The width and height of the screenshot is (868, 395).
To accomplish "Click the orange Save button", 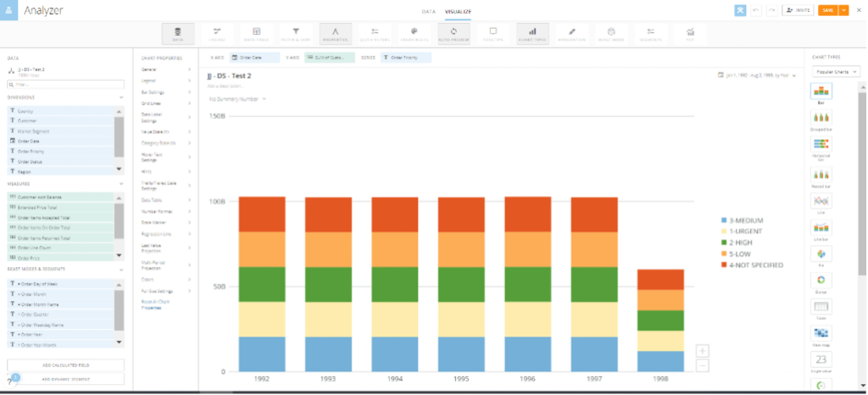I will 828,10.
